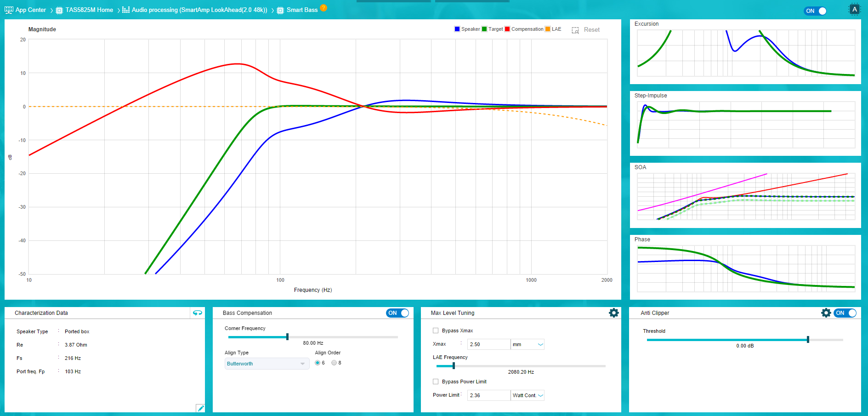Click the Reset button on Magnitude chart
The height and width of the screenshot is (416, 868).
[x=591, y=30]
